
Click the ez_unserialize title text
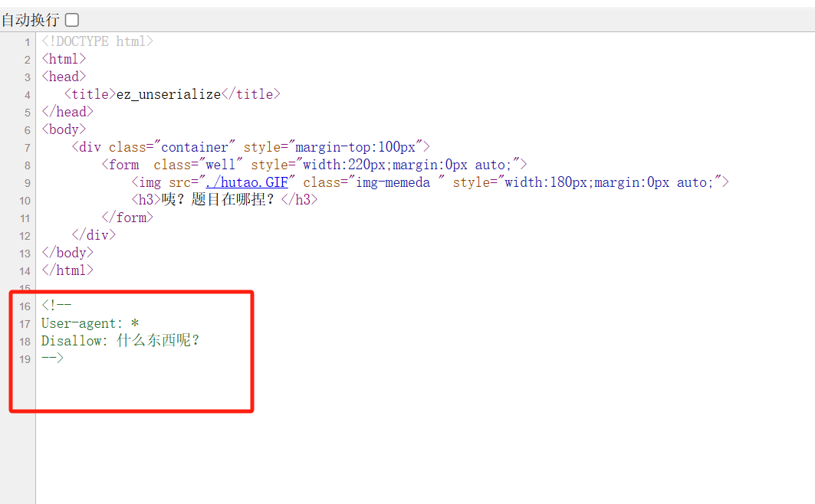pos(169,94)
